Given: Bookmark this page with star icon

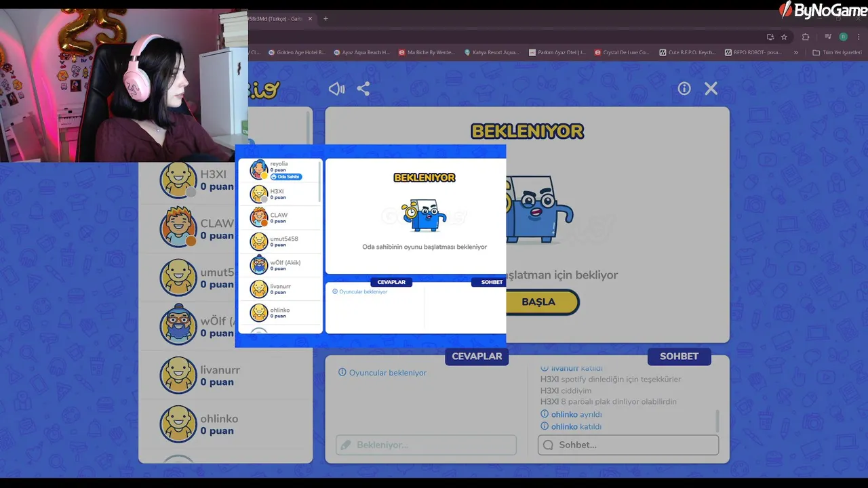Looking at the screenshot, I should [x=784, y=37].
